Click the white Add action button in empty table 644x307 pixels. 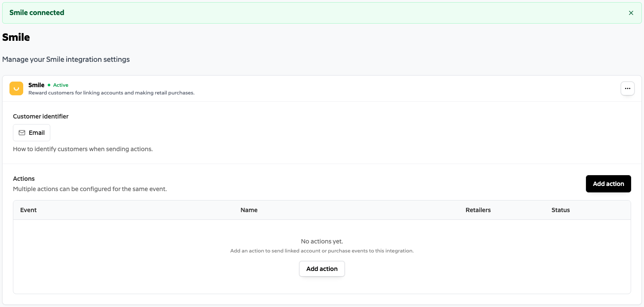(322, 269)
